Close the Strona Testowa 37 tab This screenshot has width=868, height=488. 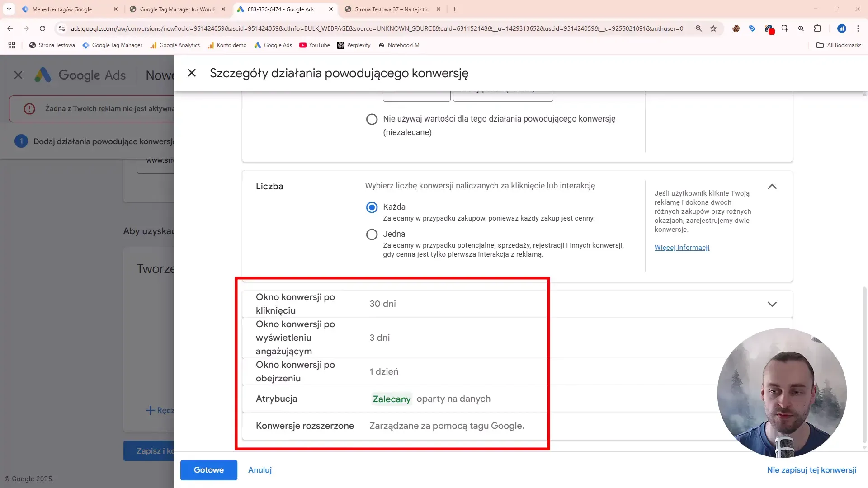point(438,9)
